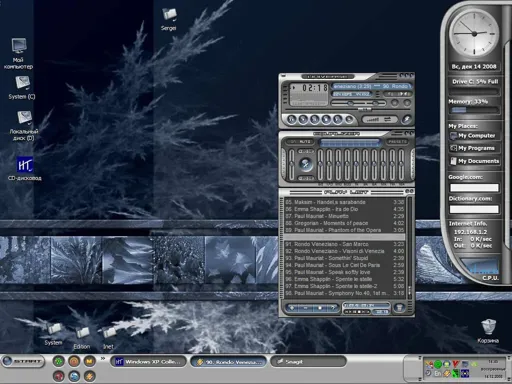Click the Winamp lightning bolt button
Viewport: 512px width, 384px height.
406,119
